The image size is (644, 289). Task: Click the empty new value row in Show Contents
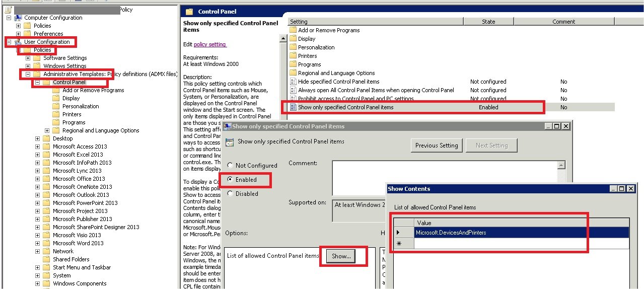(x=521, y=243)
